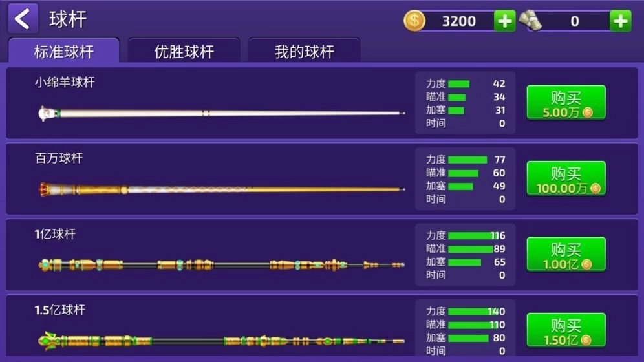Screen dimensions: 644x362
Task: Click the 力度 bar of 小绵羊球杆
Action: coord(459,84)
